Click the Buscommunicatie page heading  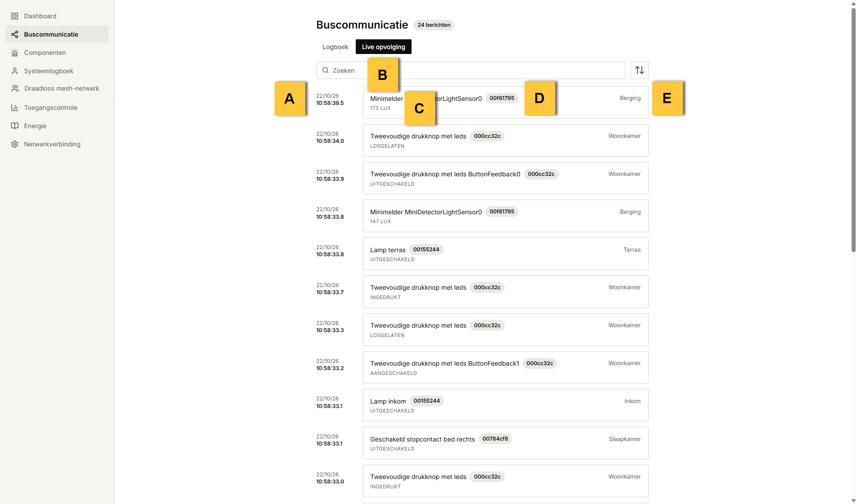[x=362, y=25]
